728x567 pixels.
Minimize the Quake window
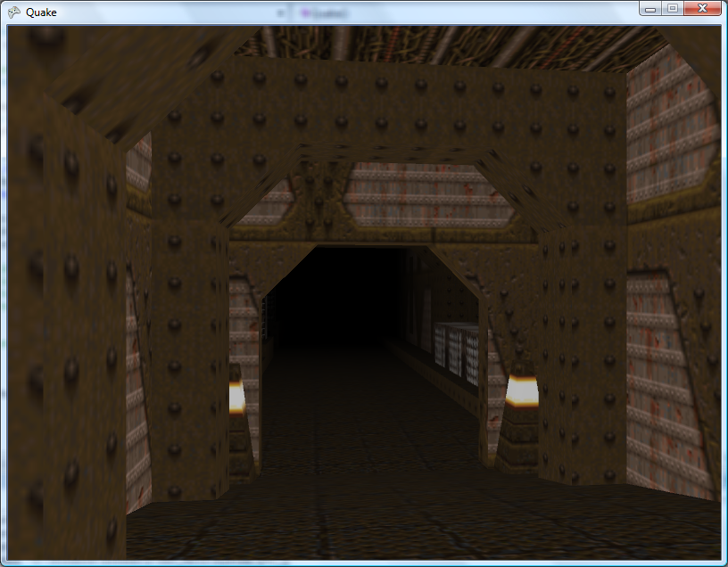click(x=651, y=8)
